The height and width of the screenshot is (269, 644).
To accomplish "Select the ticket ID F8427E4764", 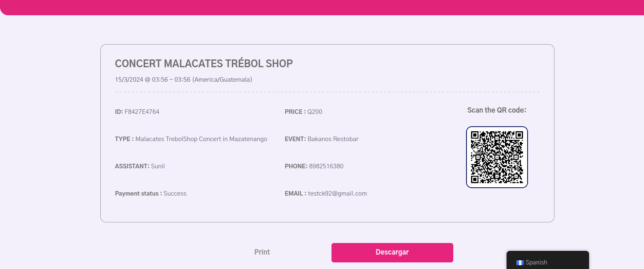I will pyautogui.click(x=142, y=112).
